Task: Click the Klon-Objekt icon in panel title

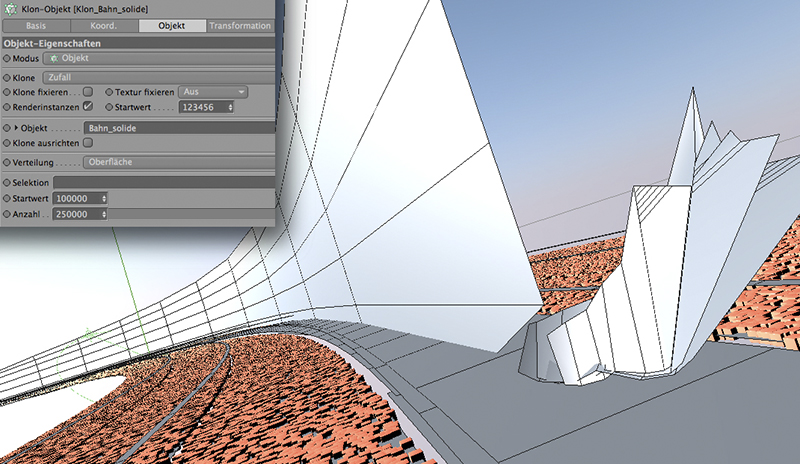Action: pos(10,9)
